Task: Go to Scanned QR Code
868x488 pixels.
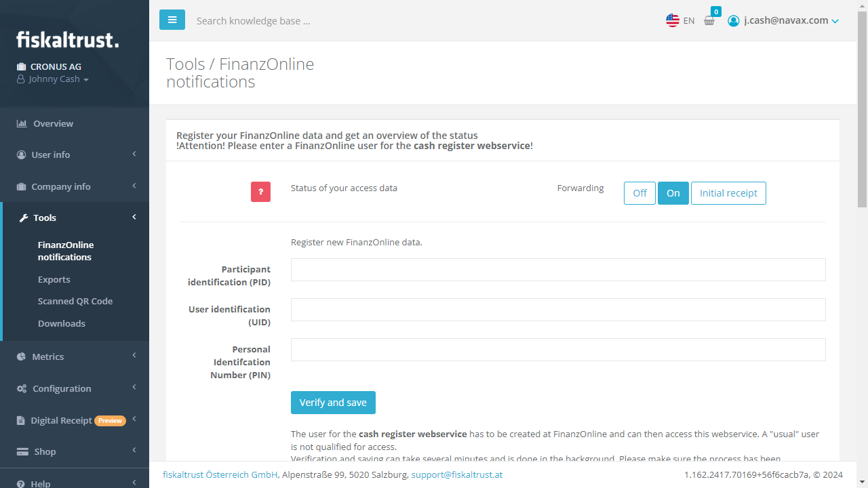Action: coord(75,301)
